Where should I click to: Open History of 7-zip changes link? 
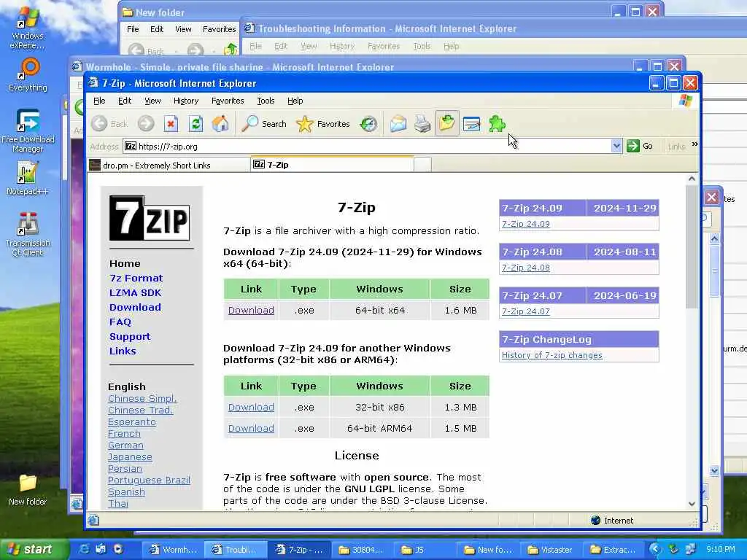(x=551, y=355)
